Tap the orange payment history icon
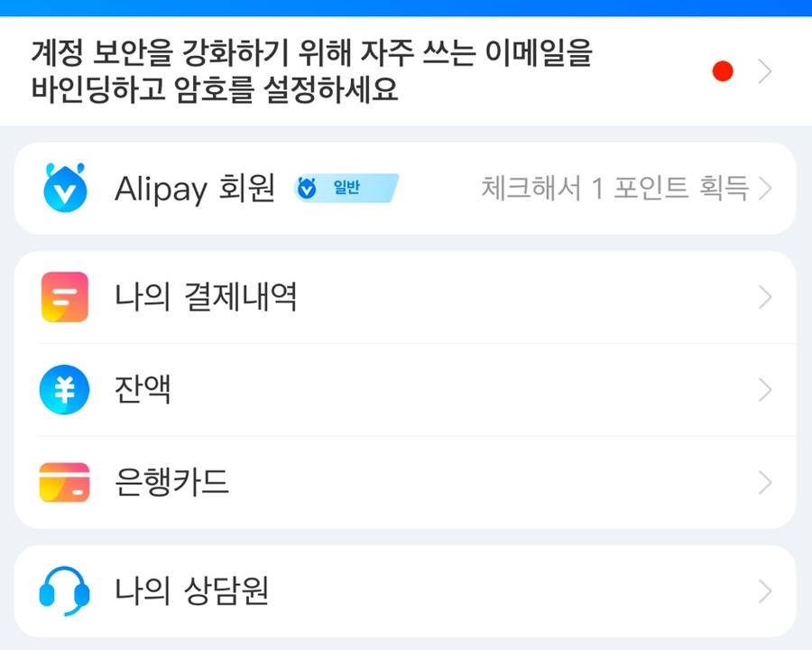This screenshot has width=812, height=650. click(65, 297)
